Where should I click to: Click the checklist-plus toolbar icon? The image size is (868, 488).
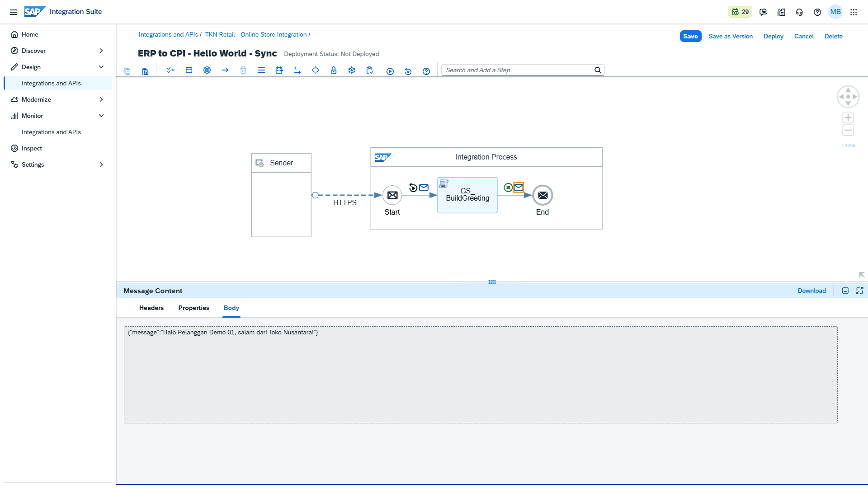click(171, 70)
